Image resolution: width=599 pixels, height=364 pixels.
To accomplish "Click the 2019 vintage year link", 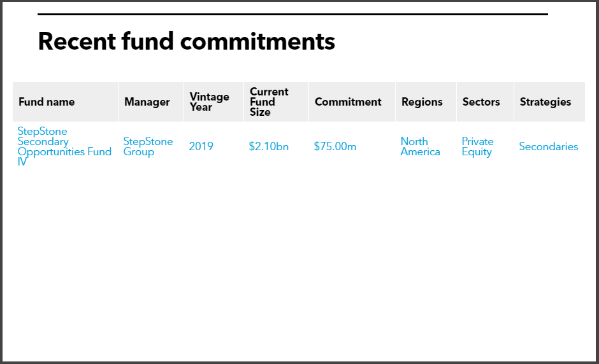I will (x=201, y=146).
